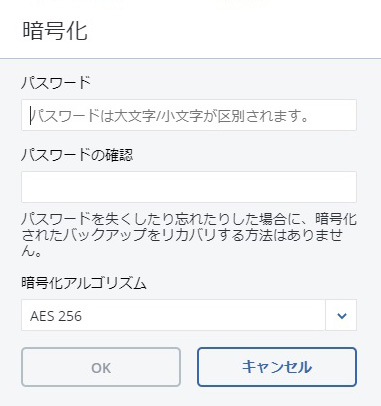The height and width of the screenshot is (406, 381).
Task: Dismiss the dialog using キャンセル
Action: 277,367
